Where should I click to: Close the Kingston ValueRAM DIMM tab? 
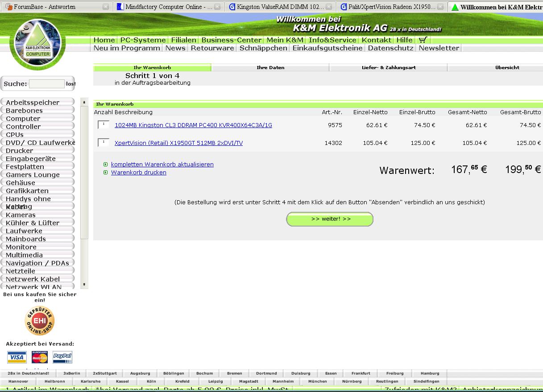[x=329, y=7]
